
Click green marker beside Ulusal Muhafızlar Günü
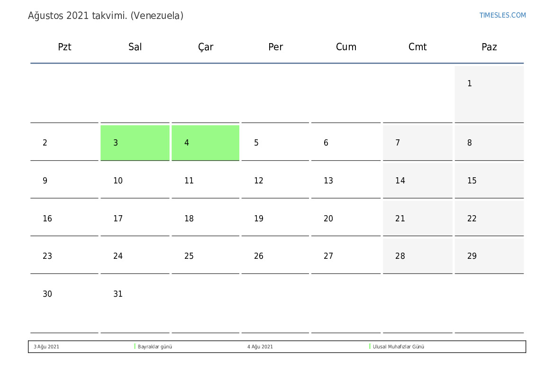[370, 346]
